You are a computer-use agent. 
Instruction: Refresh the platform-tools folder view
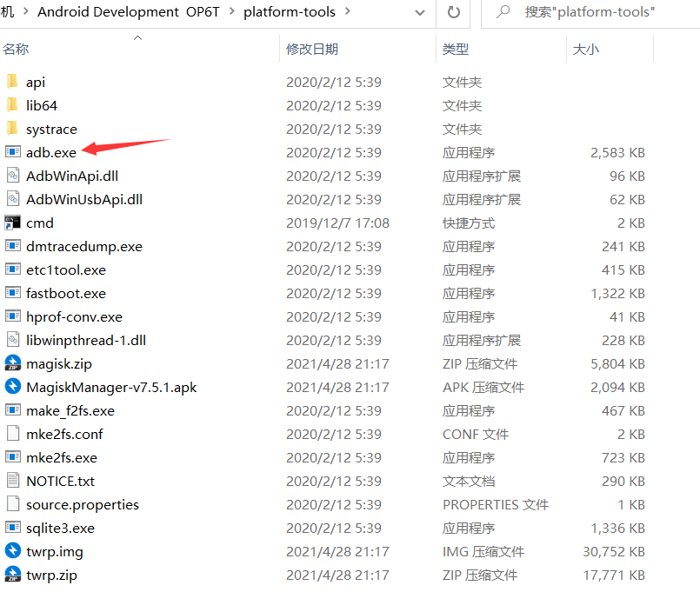[454, 12]
